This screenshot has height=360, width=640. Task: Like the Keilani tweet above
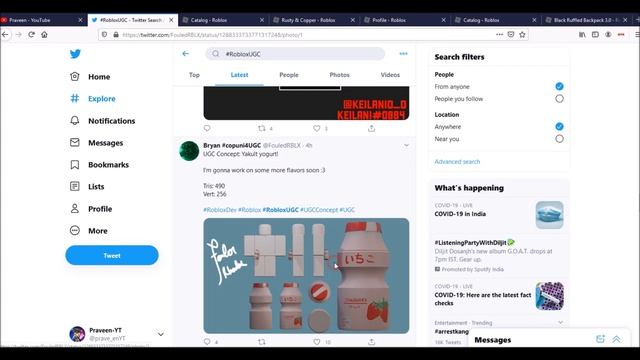(317, 128)
